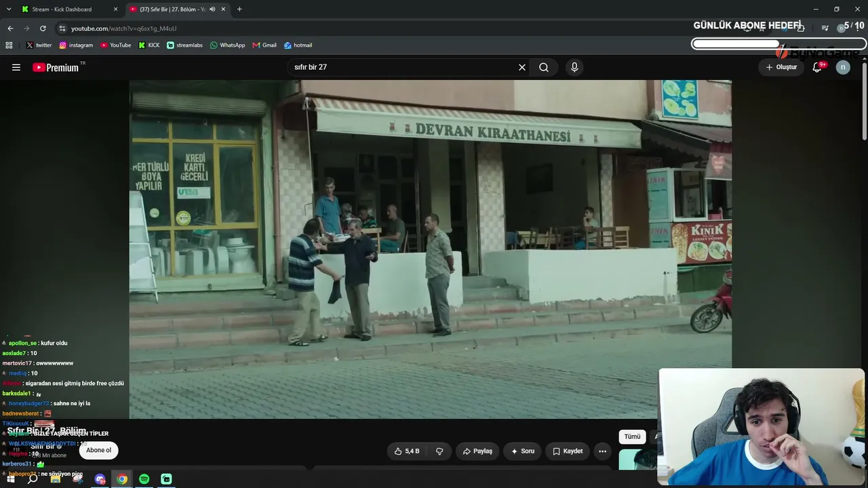Open the KICK bookmark
This screenshot has width=868, height=488.
tap(149, 45)
